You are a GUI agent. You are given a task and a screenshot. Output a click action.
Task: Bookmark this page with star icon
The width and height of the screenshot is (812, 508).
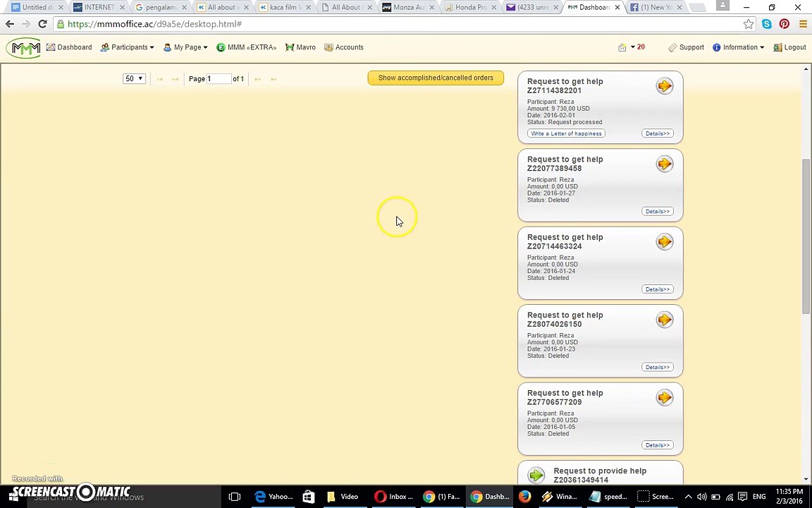[749, 24]
